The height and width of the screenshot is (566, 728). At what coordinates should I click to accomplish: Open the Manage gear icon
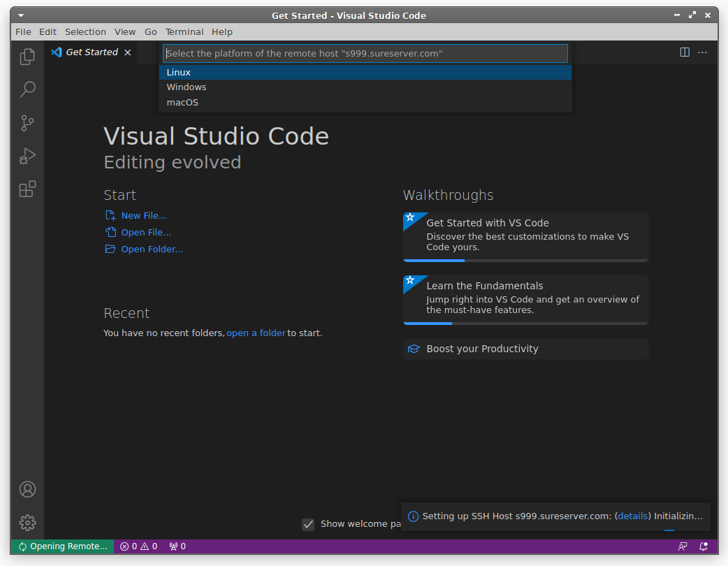(27, 523)
